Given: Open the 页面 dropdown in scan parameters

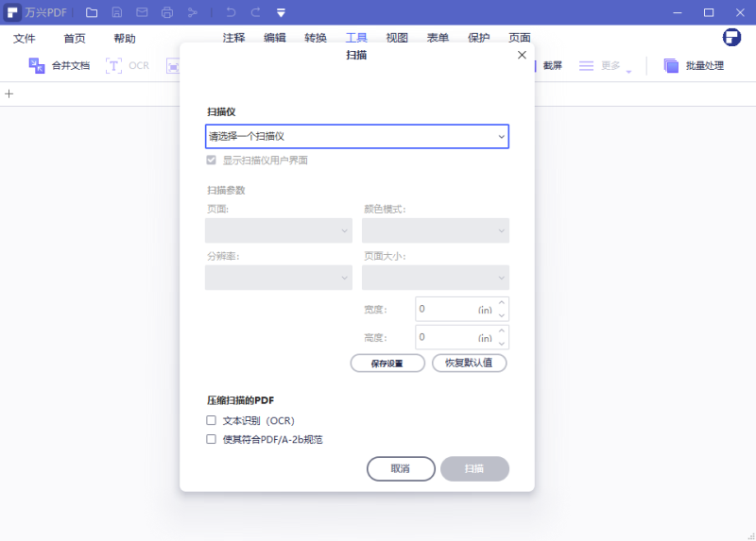Looking at the screenshot, I should [x=279, y=230].
